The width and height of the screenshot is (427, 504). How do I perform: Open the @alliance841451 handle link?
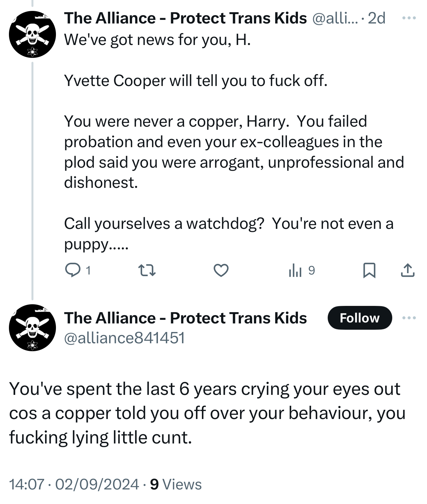coord(124,338)
